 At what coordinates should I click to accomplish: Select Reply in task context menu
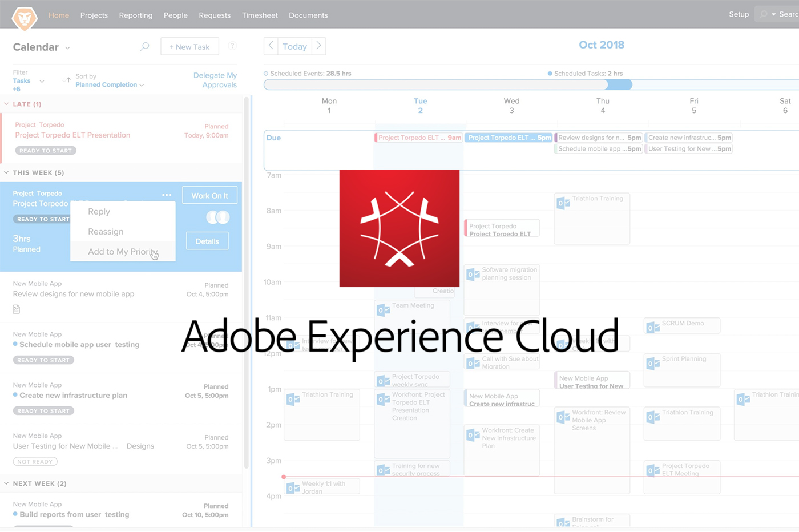[x=123, y=212]
